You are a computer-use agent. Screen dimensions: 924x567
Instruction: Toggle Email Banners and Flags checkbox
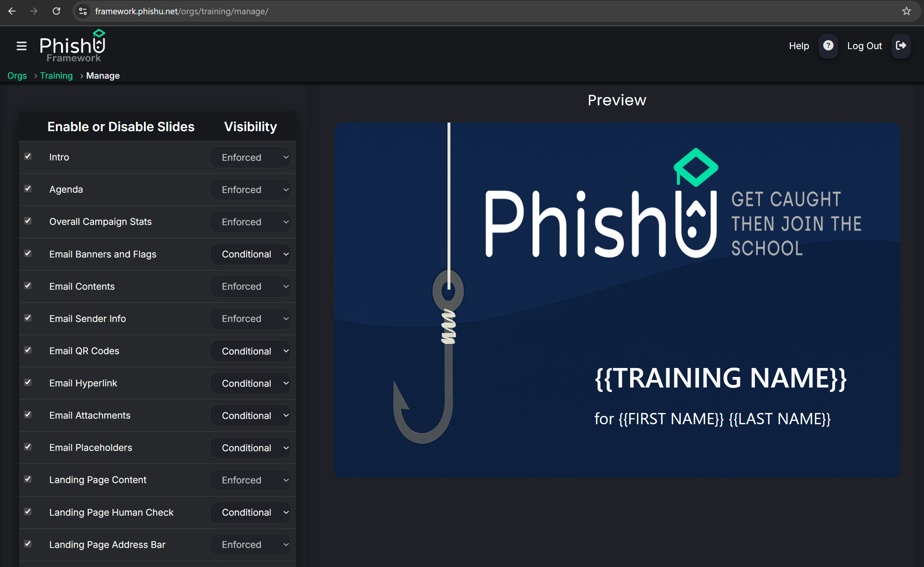[28, 253]
